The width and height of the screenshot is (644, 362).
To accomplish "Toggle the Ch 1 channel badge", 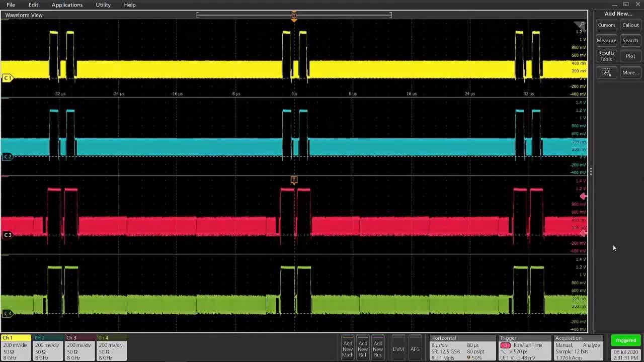I will pyautogui.click(x=15, y=347).
